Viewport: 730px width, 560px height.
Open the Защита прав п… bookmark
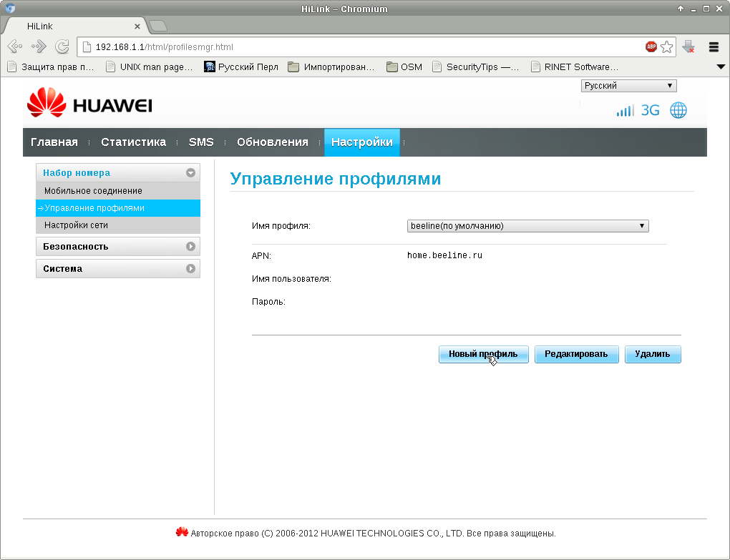point(51,67)
